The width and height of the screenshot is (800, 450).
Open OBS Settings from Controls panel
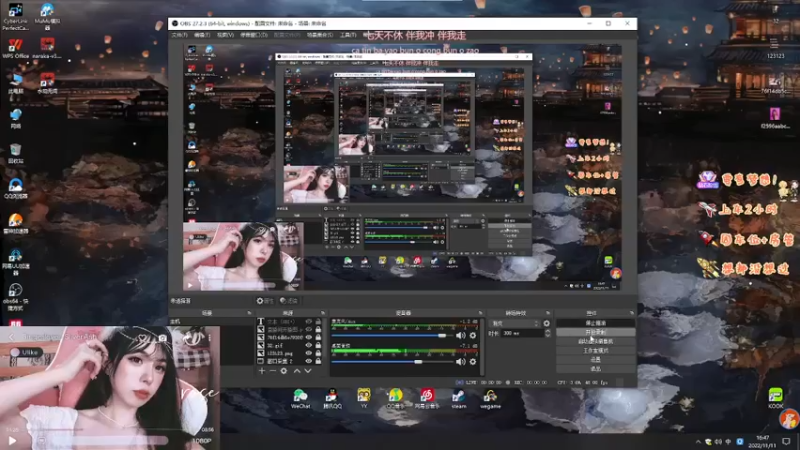595,360
